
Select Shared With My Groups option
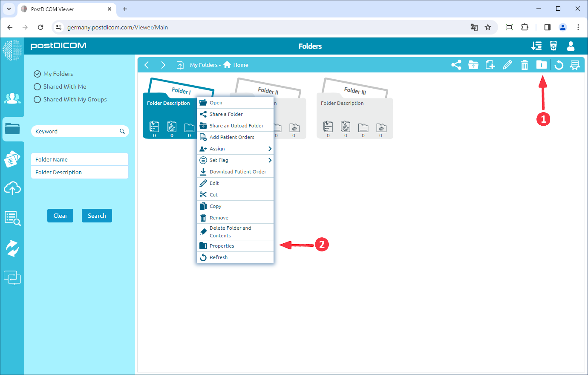tap(37, 99)
